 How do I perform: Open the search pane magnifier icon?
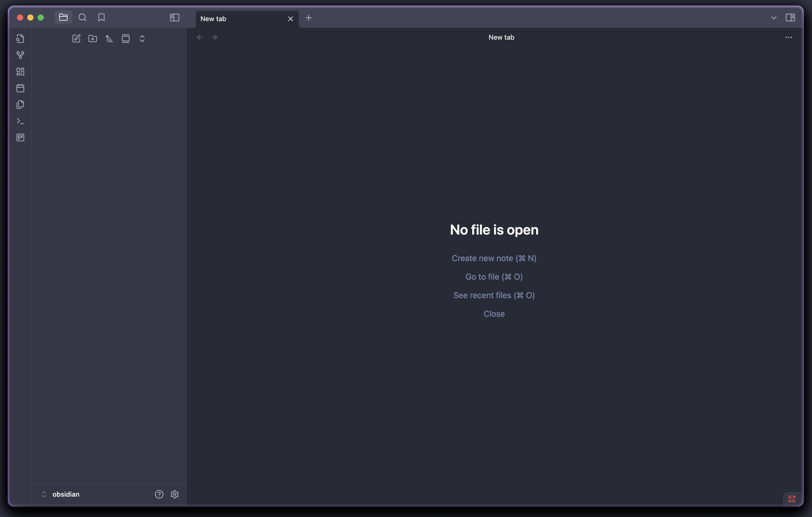(82, 18)
